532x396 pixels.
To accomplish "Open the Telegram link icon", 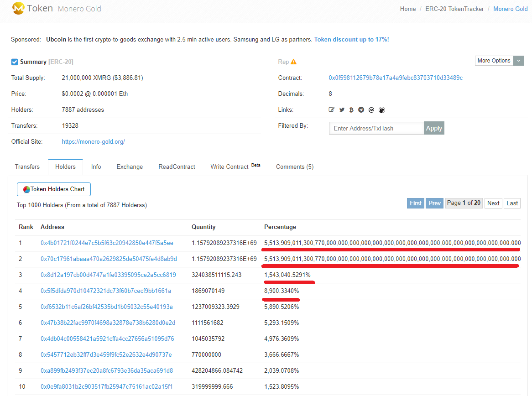I will click(361, 109).
